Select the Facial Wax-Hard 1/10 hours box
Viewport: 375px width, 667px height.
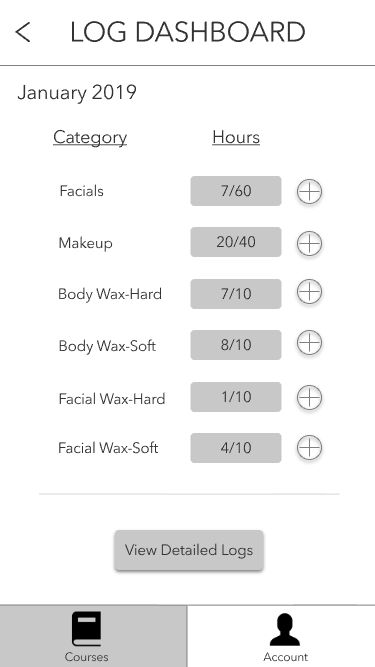[x=236, y=397]
